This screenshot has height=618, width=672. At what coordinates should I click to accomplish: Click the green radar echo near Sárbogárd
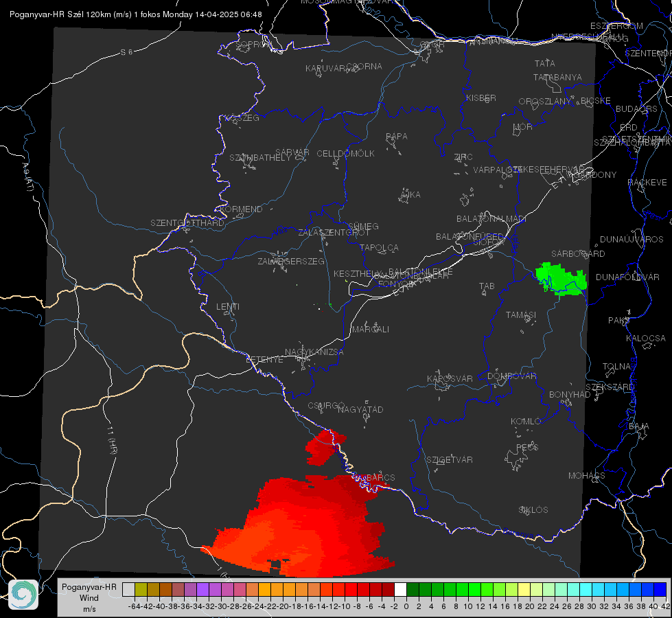click(561, 279)
